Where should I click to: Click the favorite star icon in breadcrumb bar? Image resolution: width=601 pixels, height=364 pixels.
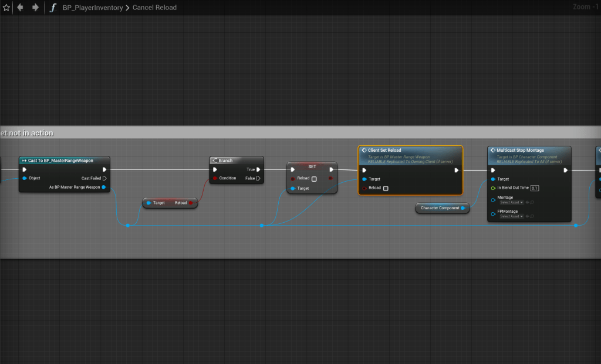[x=6, y=8]
